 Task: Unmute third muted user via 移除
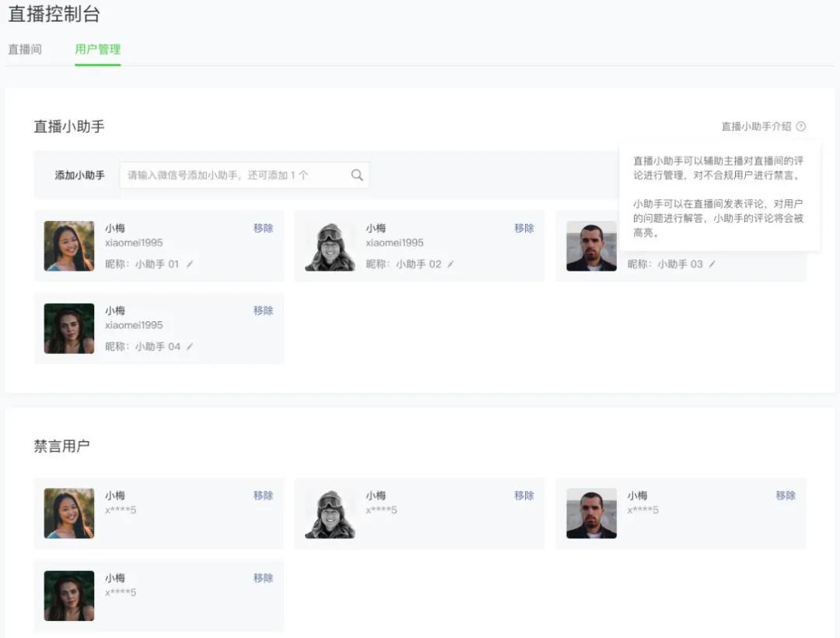point(786,496)
